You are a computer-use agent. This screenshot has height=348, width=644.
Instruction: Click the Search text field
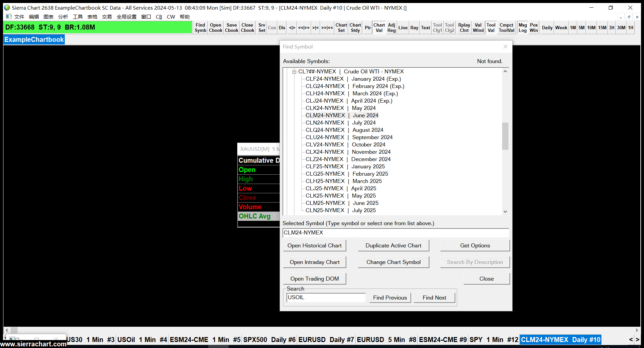click(x=326, y=298)
